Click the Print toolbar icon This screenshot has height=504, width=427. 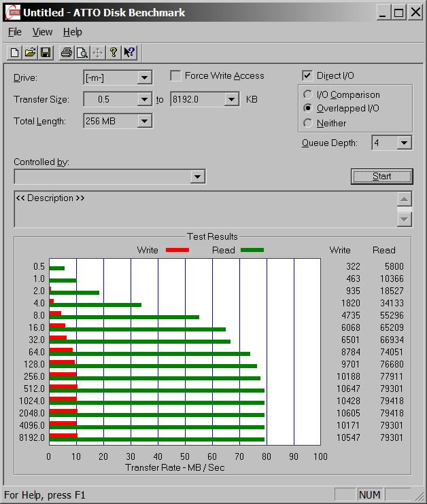66,52
